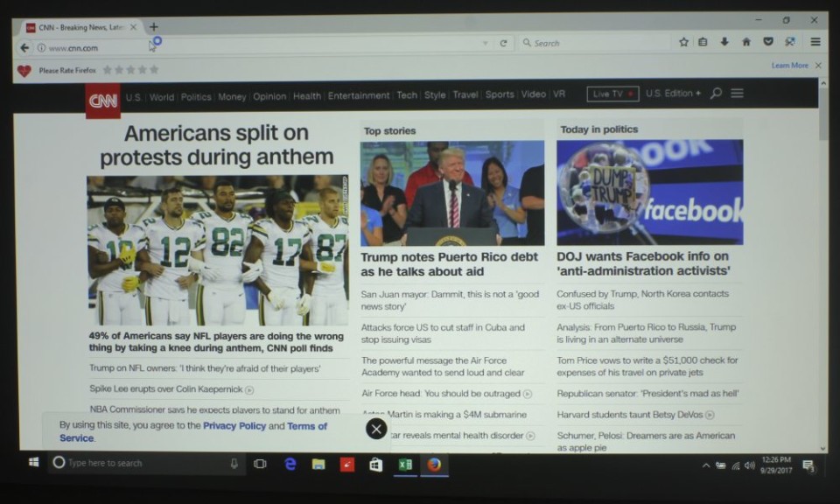The width and height of the screenshot is (840, 504).
Task: Open the Dump Trump Facebook image
Action: pyautogui.click(x=650, y=192)
